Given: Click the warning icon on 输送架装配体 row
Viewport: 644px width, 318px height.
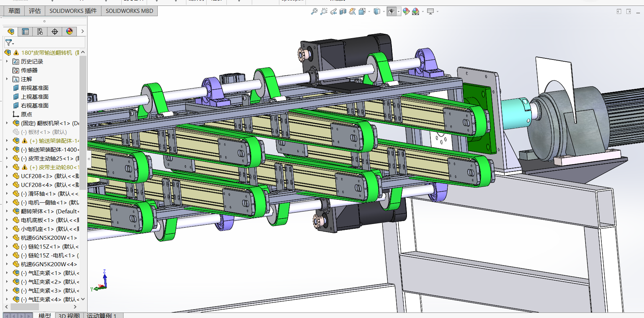Looking at the screenshot, I should click(x=25, y=141).
